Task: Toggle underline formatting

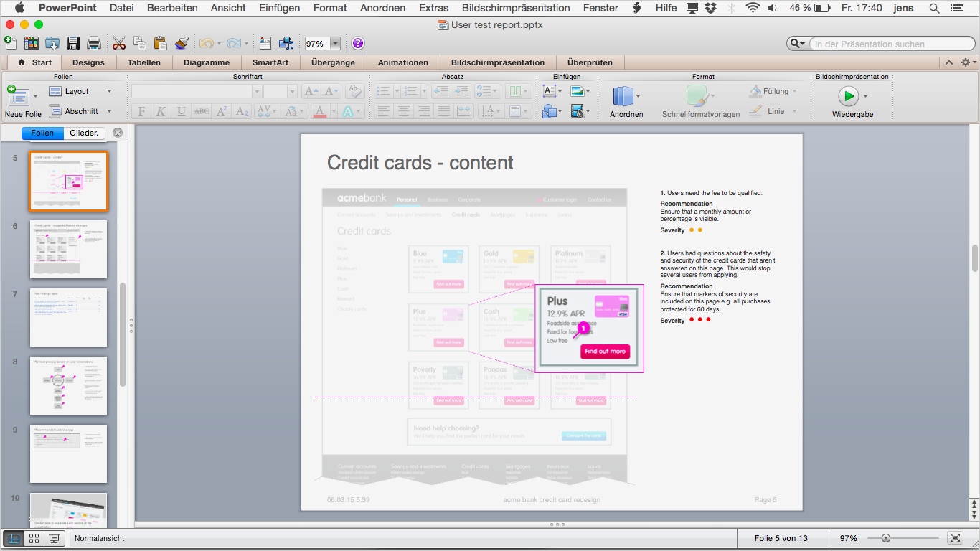Action: [181, 111]
